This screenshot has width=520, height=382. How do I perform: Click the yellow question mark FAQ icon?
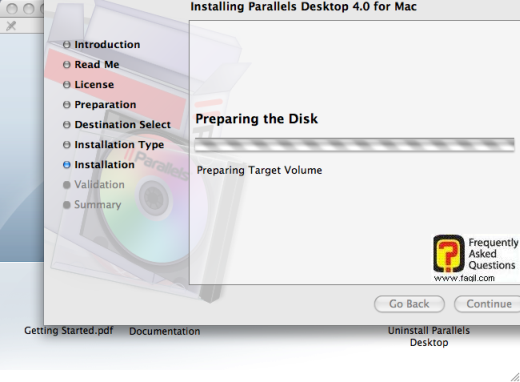[449, 253]
